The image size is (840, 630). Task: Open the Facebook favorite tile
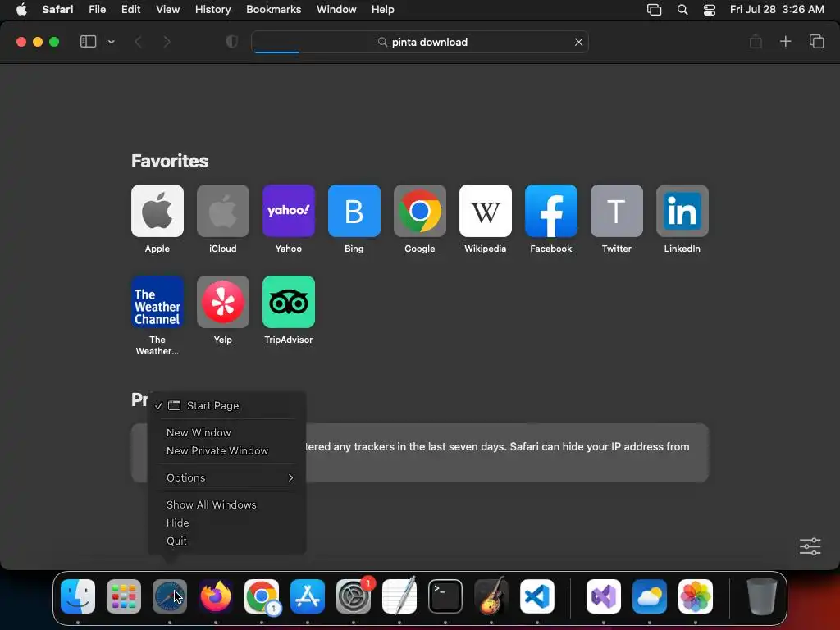(550, 211)
